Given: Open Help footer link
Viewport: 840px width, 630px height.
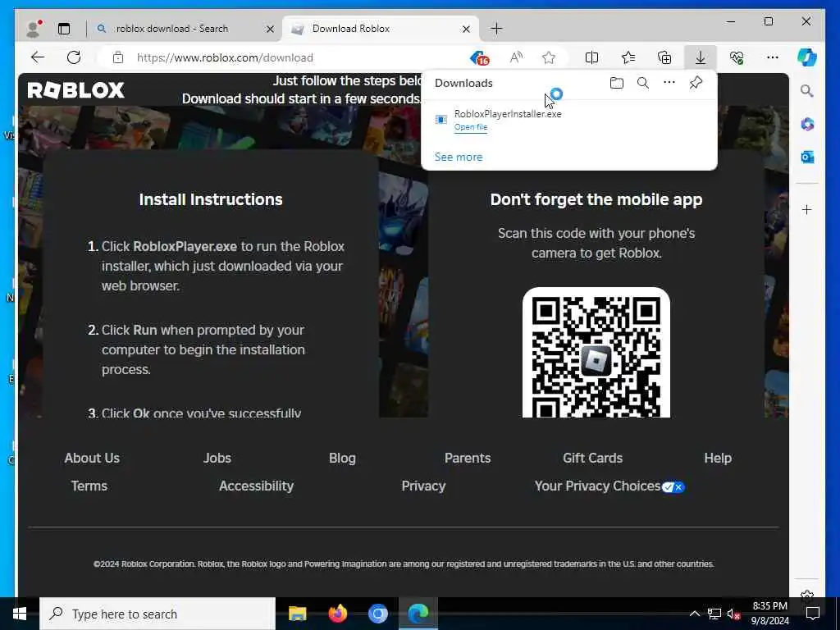Looking at the screenshot, I should [718, 458].
